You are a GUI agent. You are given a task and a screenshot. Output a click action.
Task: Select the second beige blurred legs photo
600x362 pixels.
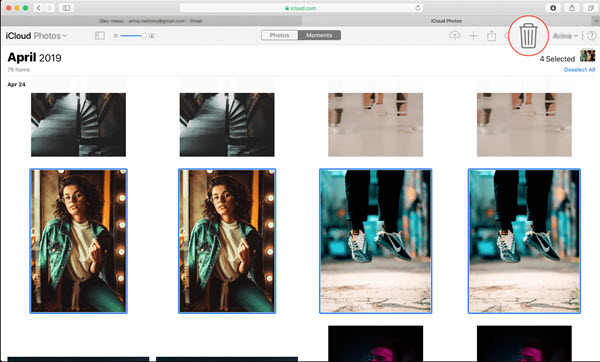(524, 124)
